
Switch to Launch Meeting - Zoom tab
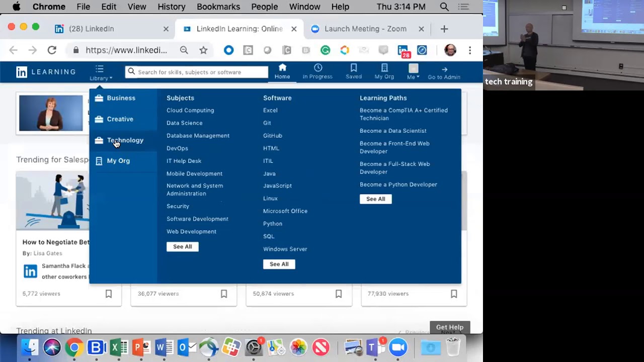365,29
